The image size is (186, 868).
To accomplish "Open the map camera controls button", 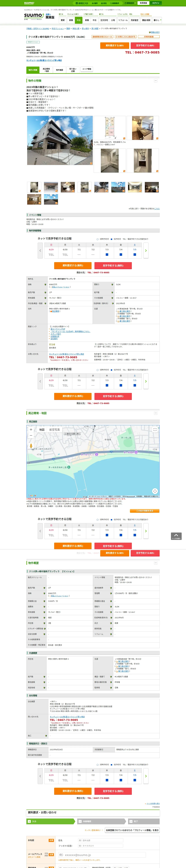I will tap(155, 491).
